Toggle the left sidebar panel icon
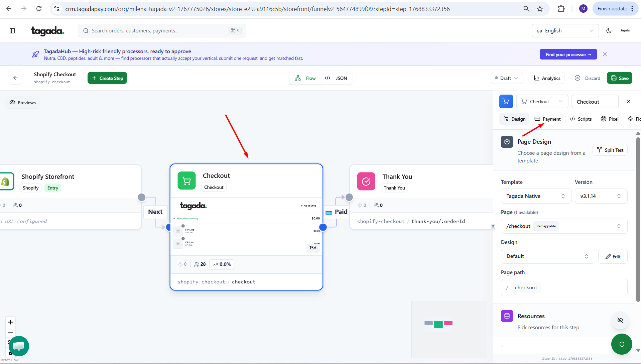The height and width of the screenshot is (364, 641). click(x=12, y=31)
